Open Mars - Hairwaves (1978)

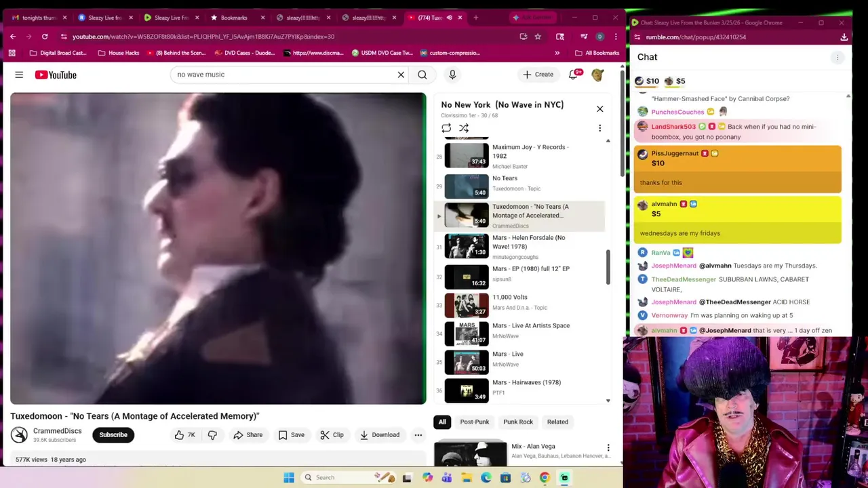519,390
